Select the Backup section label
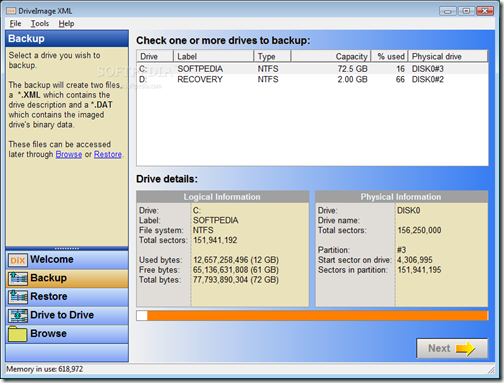This screenshot has height=383, width=504. pyautogui.click(x=48, y=278)
